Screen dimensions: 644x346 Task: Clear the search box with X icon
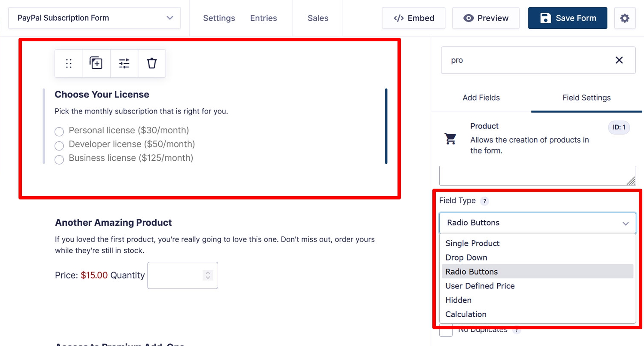pyautogui.click(x=619, y=60)
